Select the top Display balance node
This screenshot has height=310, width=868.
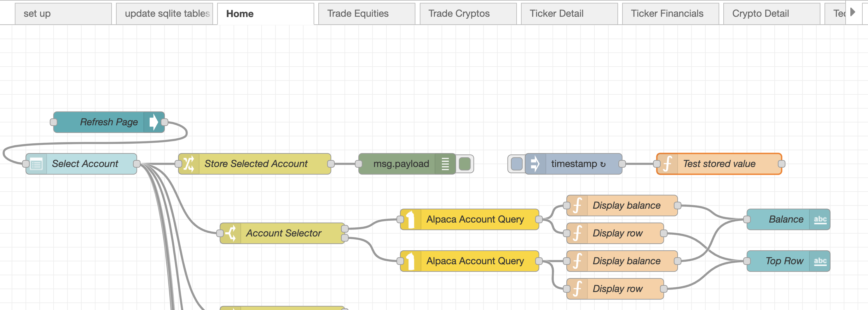coord(626,206)
